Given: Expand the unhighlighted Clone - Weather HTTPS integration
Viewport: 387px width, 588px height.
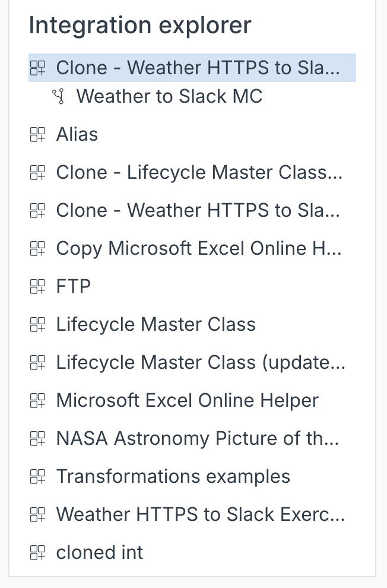Looking at the screenshot, I should pyautogui.click(x=37, y=211).
